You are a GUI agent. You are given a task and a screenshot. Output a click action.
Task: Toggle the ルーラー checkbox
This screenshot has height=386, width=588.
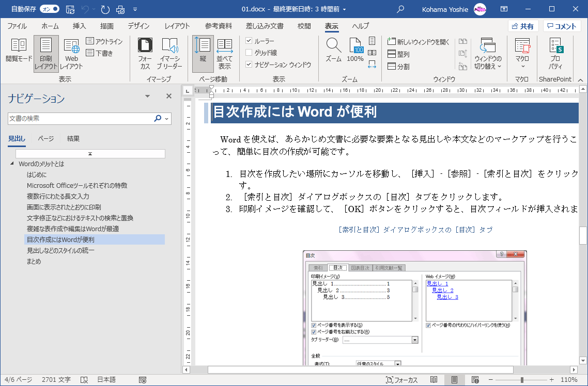[249, 41]
